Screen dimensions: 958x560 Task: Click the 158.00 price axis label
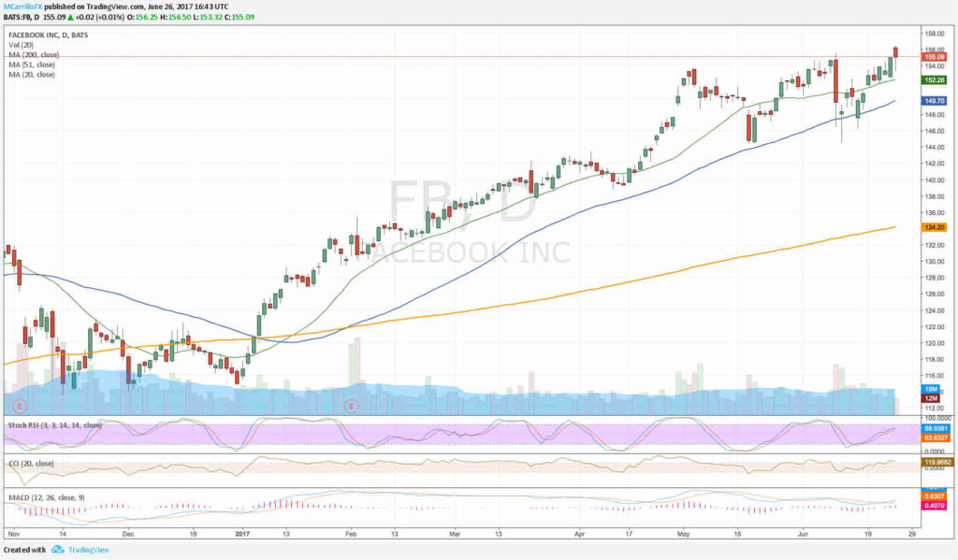(x=935, y=34)
